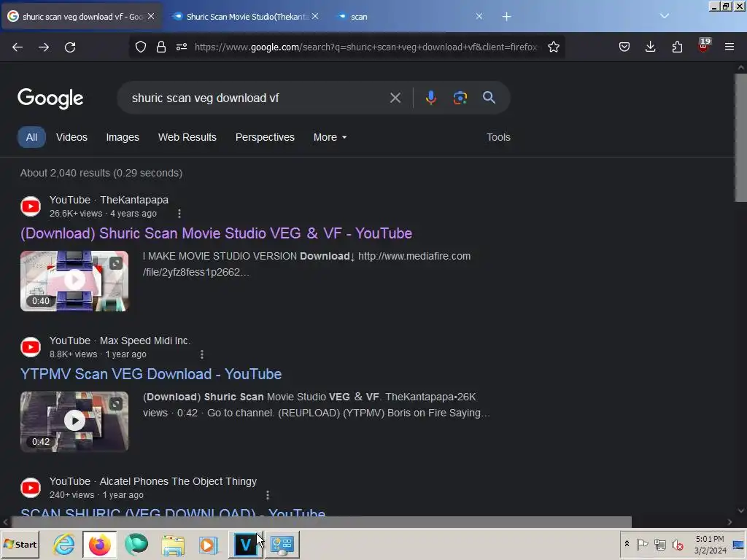This screenshot has width=747, height=560.
Task: Click the uBlock extension icon showing 19
Action: point(703,45)
